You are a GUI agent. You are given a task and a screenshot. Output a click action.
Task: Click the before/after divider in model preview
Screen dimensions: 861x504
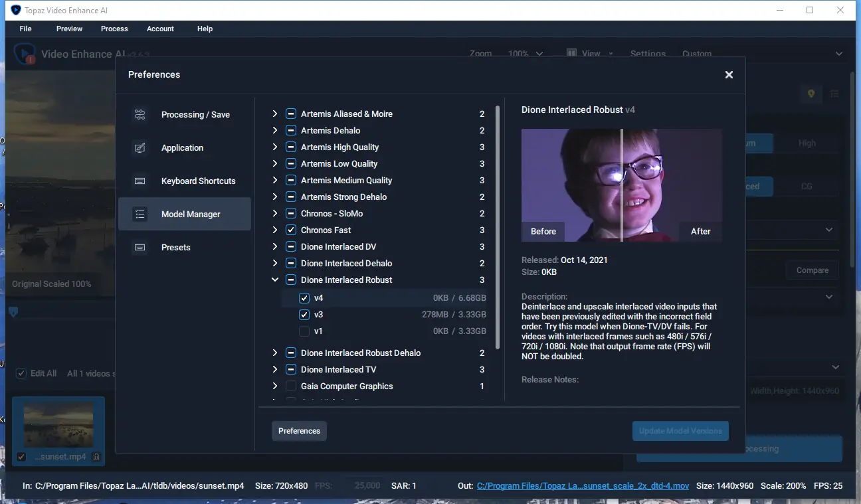tap(622, 185)
